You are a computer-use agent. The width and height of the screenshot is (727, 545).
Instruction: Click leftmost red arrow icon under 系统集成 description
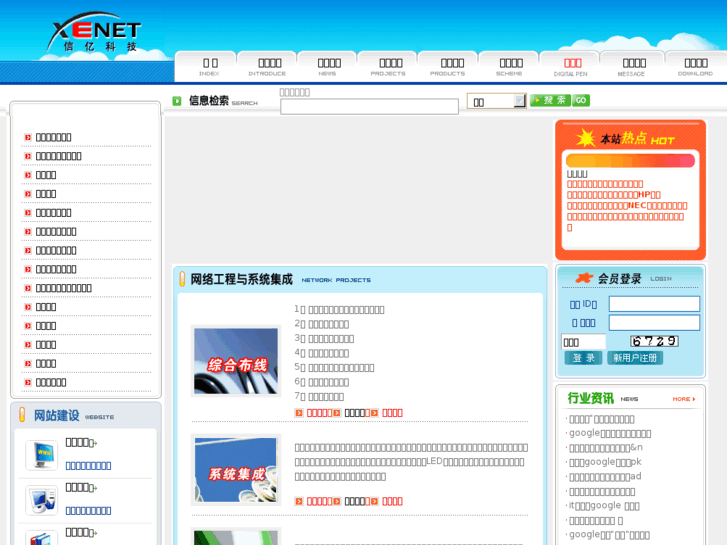(299, 501)
